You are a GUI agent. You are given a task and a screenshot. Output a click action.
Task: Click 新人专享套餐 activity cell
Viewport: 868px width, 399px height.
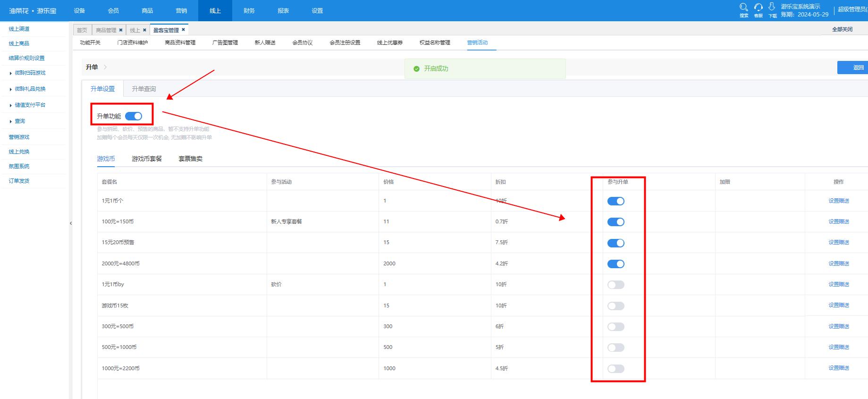pyautogui.click(x=287, y=221)
